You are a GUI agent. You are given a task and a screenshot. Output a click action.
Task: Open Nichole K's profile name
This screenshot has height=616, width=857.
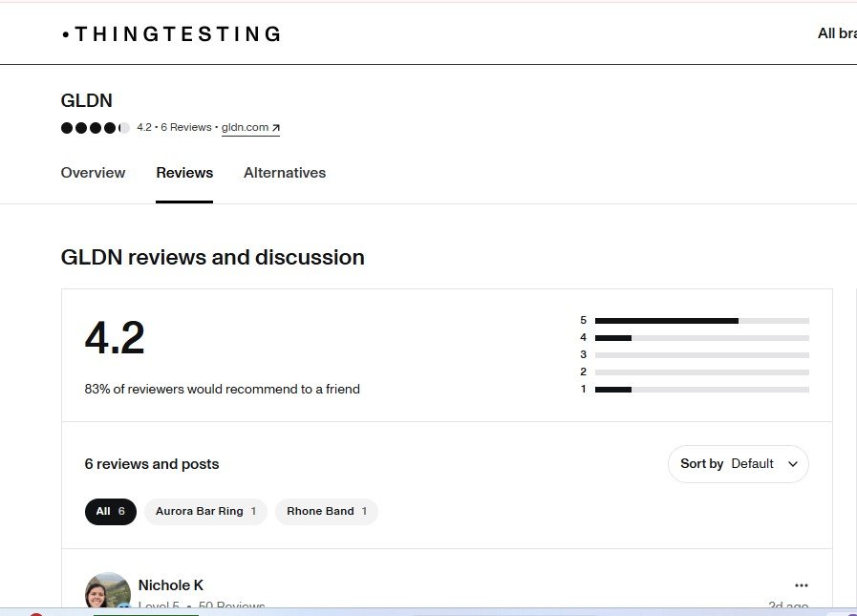tap(170, 585)
